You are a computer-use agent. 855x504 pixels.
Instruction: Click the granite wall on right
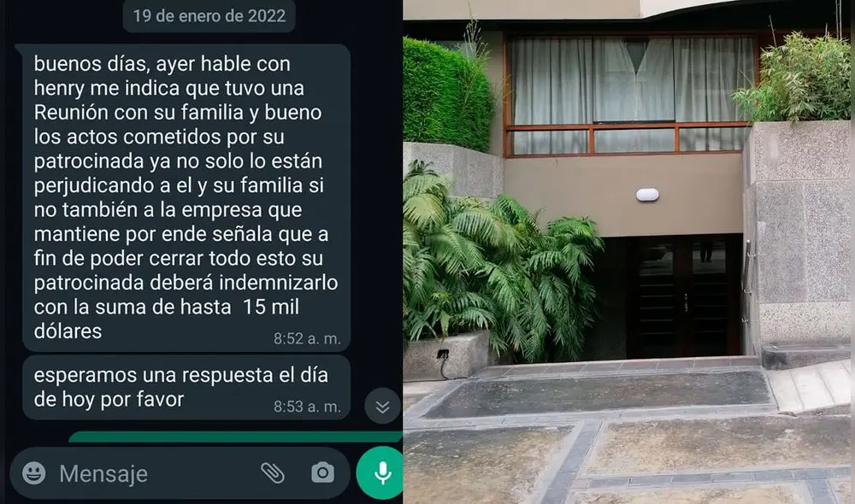(x=799, y=234)
